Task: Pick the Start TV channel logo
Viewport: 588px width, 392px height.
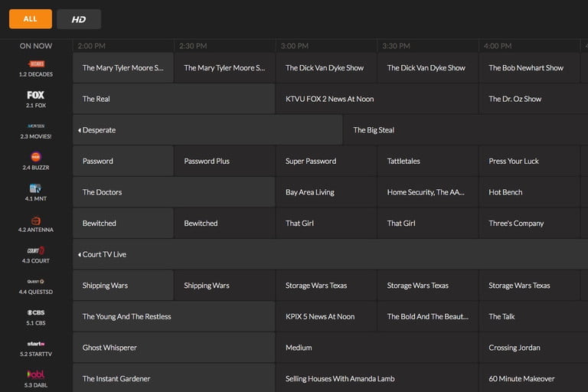Action: [x=36, y=344]
